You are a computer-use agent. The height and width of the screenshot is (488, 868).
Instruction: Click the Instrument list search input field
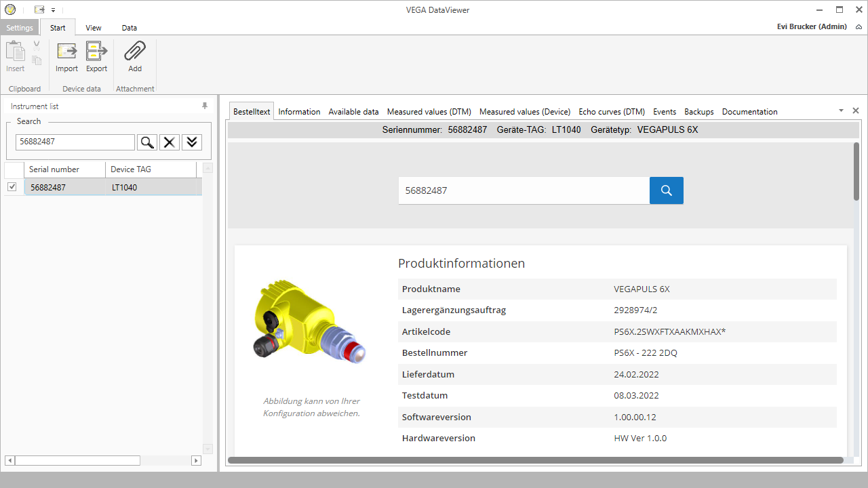[x=75, y=142]
